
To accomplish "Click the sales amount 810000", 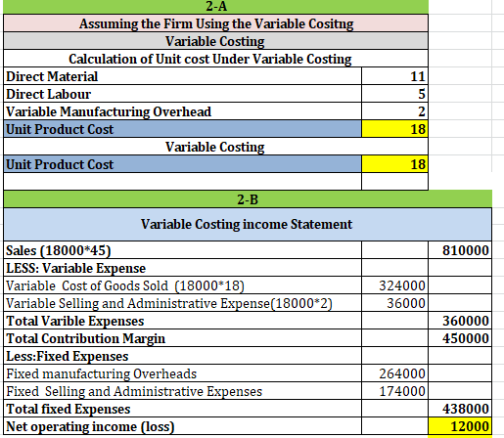I will coord(460,250).
